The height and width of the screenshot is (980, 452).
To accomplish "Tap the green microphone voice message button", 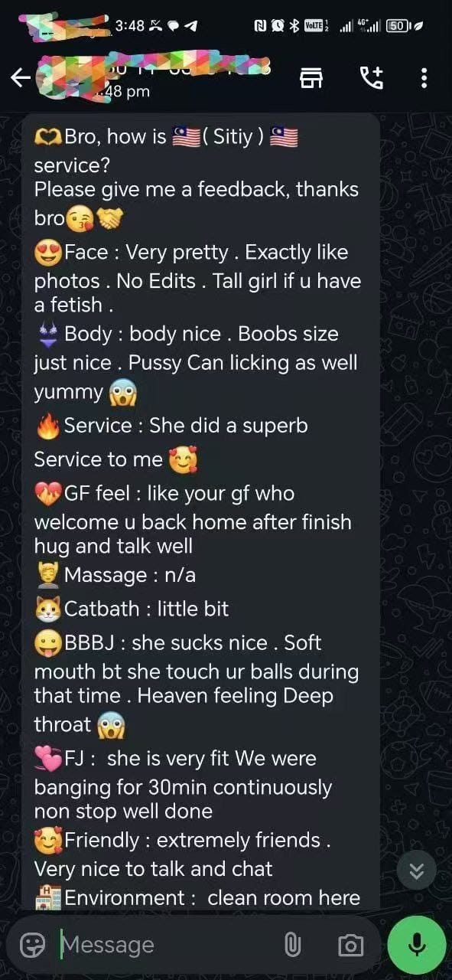I will (x=417, y=945).
